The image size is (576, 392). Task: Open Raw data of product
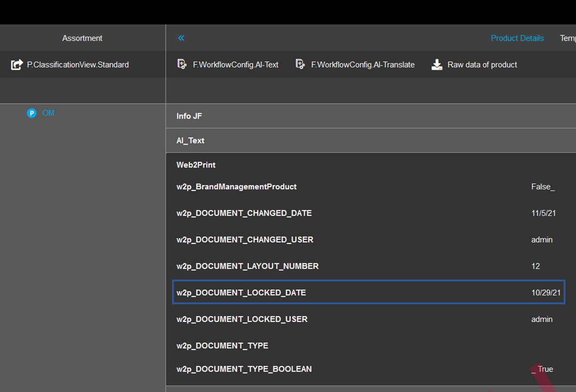[x=482, y=64]
